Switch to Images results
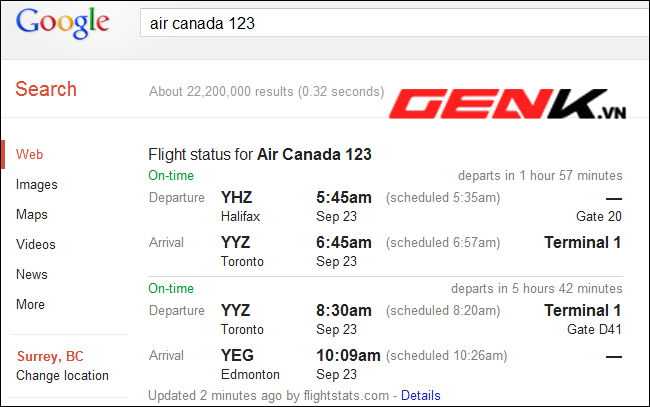 coord(36,184)
